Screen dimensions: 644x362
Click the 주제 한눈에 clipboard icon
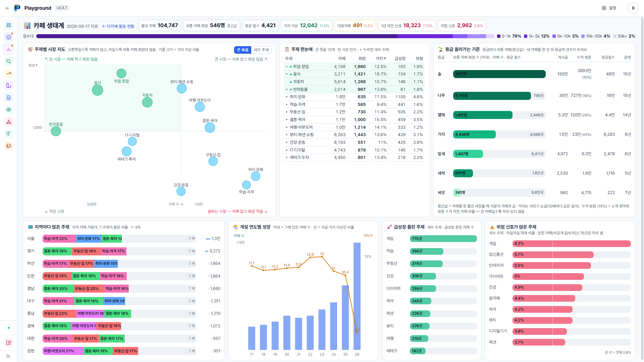coord(287,50)
